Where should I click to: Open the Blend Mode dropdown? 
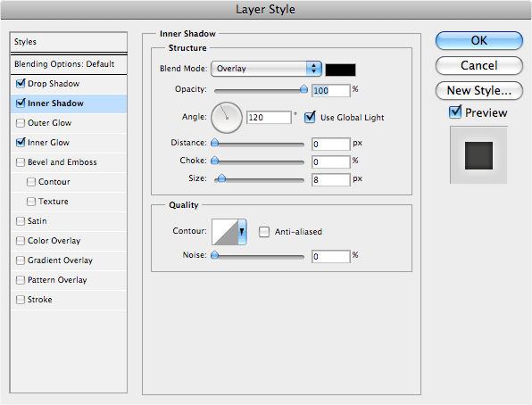[266, 69]
